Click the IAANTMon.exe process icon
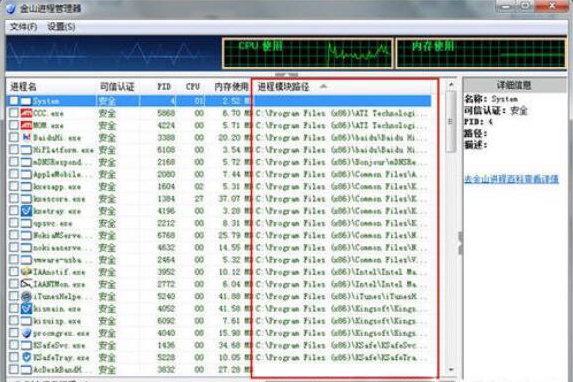This screenshot has height=382, width=573. (26, 284)
